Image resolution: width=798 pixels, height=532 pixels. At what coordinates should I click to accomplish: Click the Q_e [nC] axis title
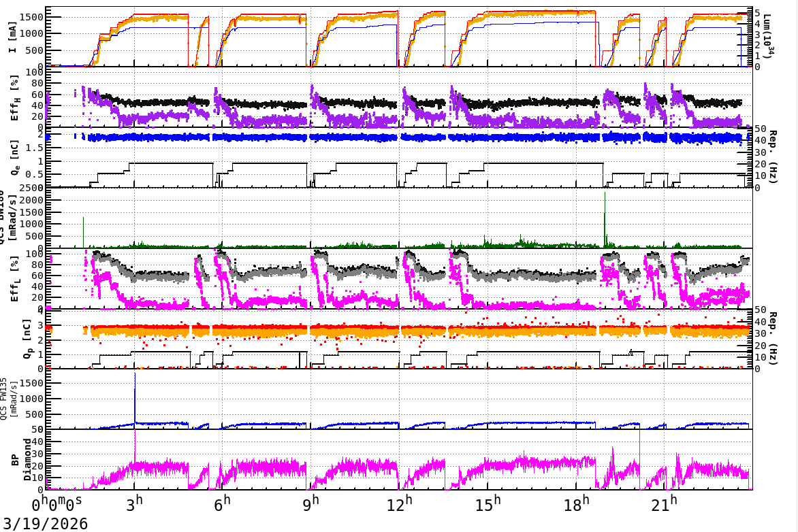click(14, 158)
